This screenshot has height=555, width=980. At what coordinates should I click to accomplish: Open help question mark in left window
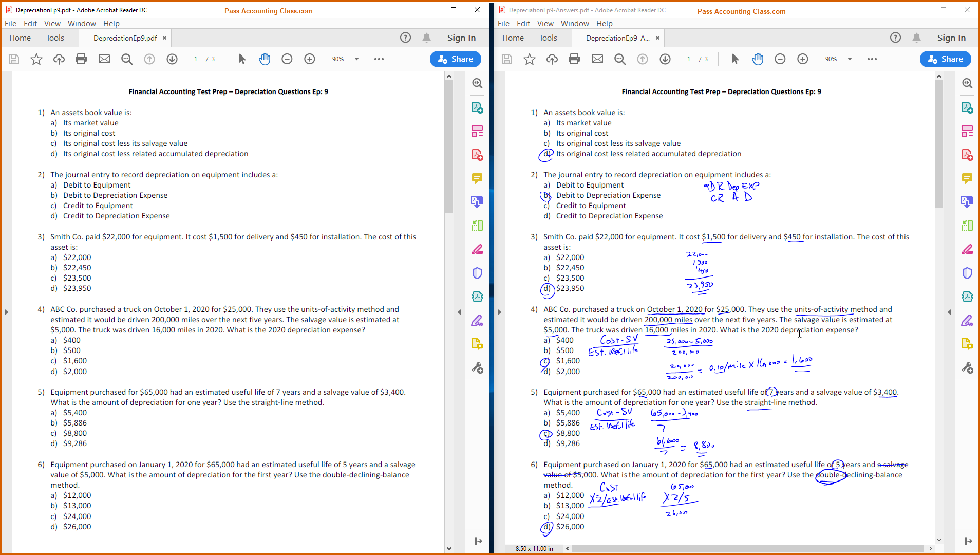405,38
